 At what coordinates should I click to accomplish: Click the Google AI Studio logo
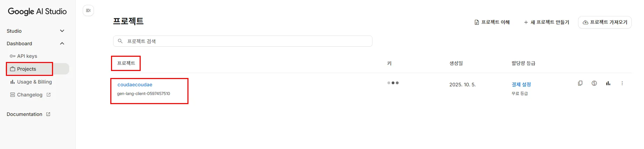[x=37, y=11]
